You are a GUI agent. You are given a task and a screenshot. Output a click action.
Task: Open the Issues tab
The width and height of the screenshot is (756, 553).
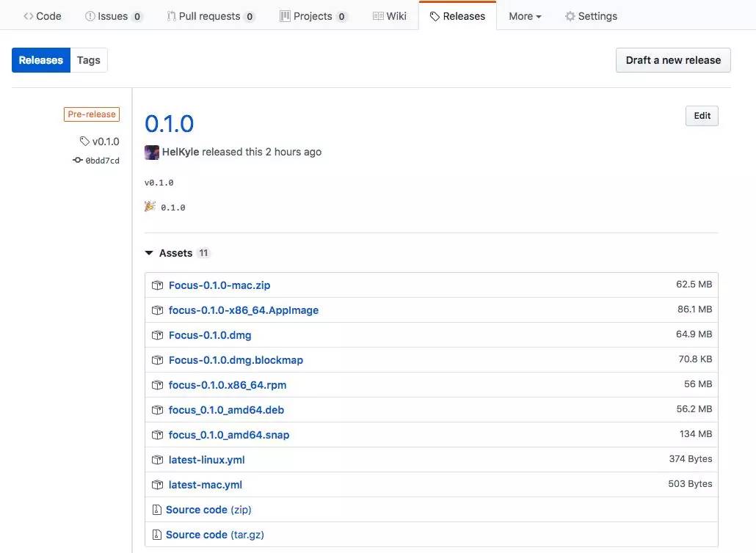coord(114,16)
